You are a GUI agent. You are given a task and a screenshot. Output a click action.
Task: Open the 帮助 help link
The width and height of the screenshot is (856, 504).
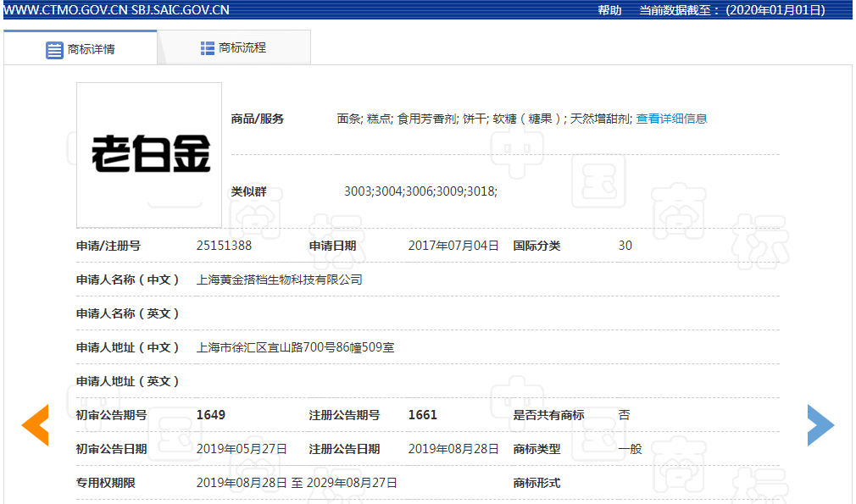click(x=609, y=10)
